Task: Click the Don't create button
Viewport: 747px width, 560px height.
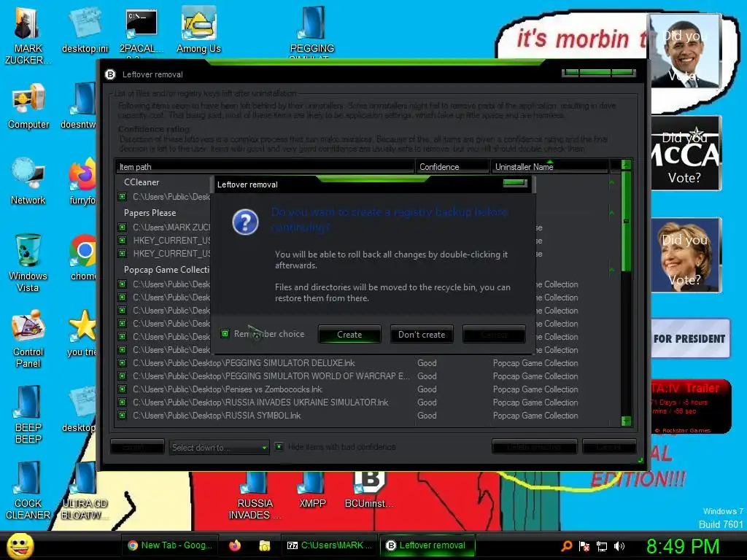Action: [422, 334]
